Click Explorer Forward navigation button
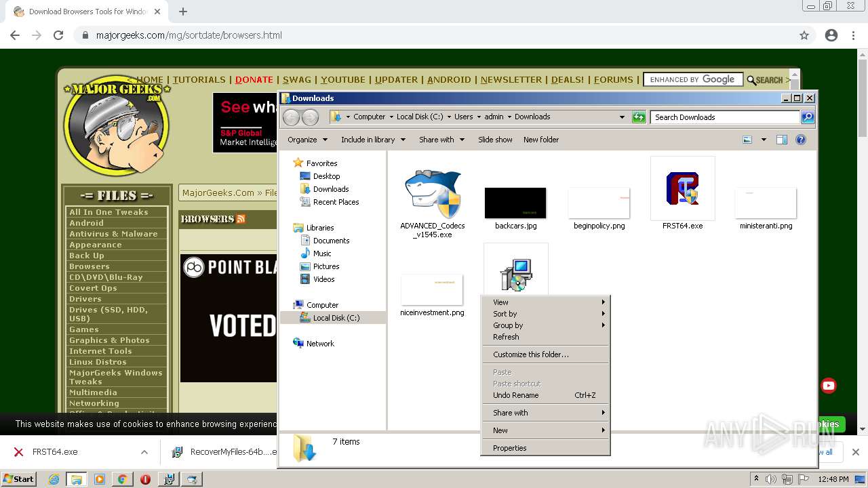The image size is (868, 488). [310, 117]
